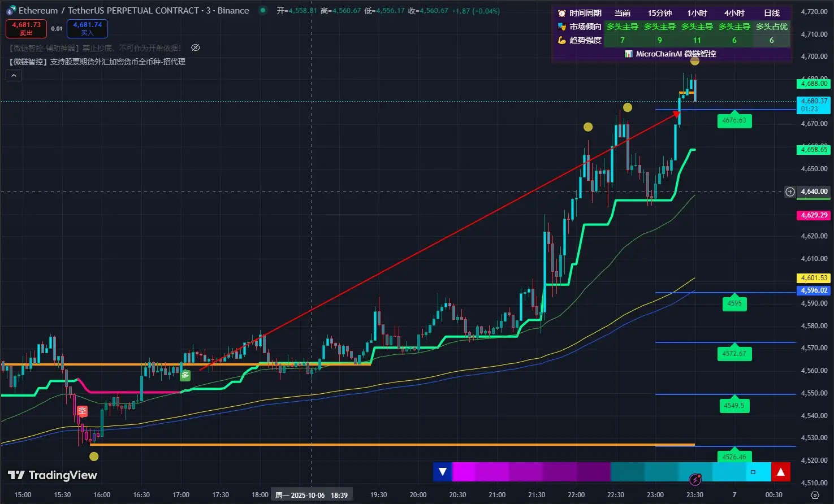Click the dark teal segment of the gauge
This screenshot has height=504, width=834.
pyautogui.click(x=628, y=472)
